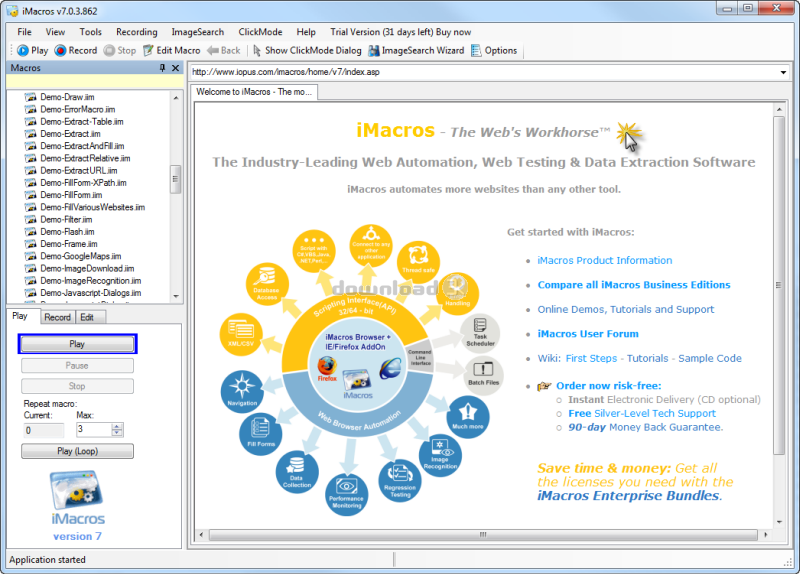Viewport: 800px width, 574px height.
Task: Select Demo-Draw.iim in the macro list
Action: click(x=67, y=97)
